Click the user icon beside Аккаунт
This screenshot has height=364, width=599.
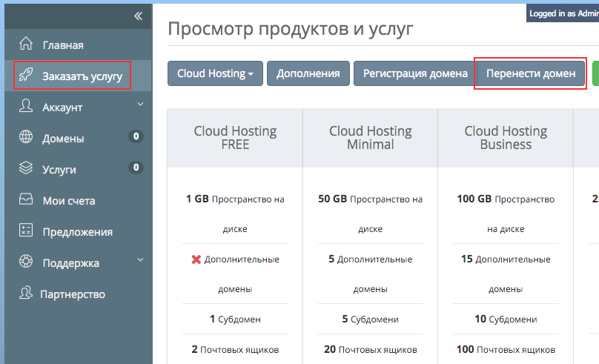[x=26, y=107]
